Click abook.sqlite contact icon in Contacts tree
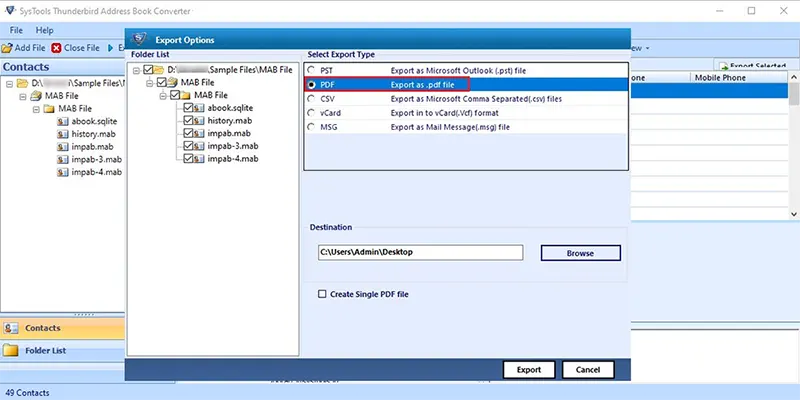This screenshot has height=400, width=800. [x=63, y=121]
